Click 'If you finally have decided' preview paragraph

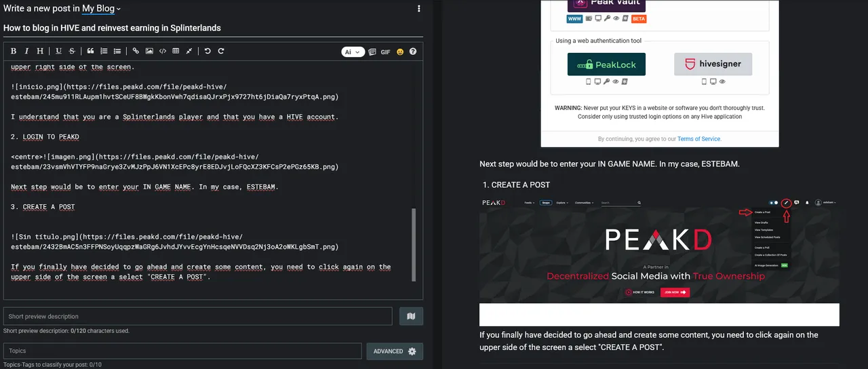pyautogui.click(x=649, y=341)
